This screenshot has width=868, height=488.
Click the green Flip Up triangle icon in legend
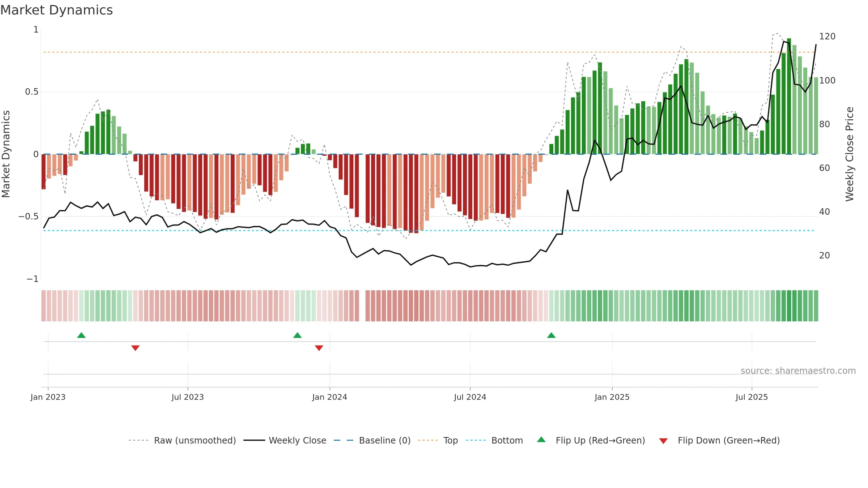pyautogui.click(x=541, y=440)
